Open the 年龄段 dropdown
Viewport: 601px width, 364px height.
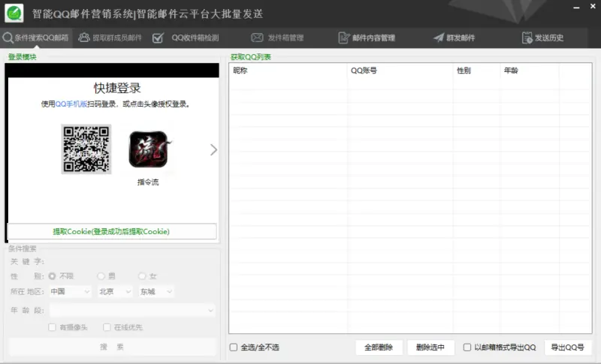pos(132,311)
